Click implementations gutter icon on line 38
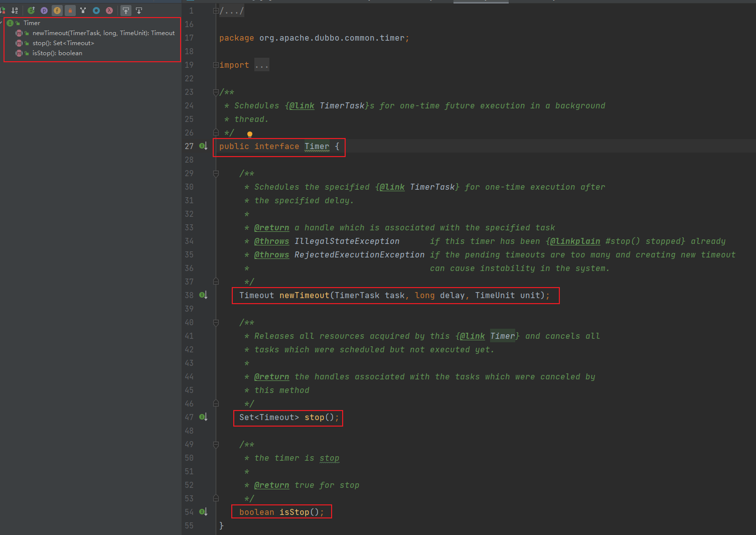 point(203,295)
